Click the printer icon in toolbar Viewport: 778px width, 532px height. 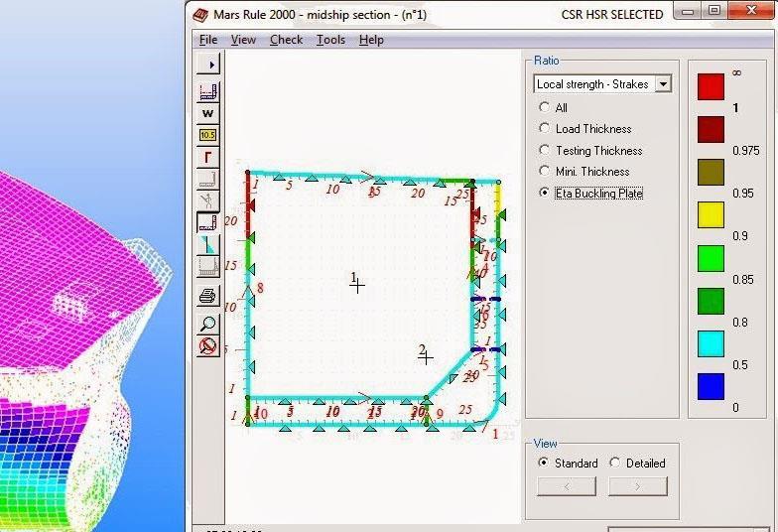(207, 296)
